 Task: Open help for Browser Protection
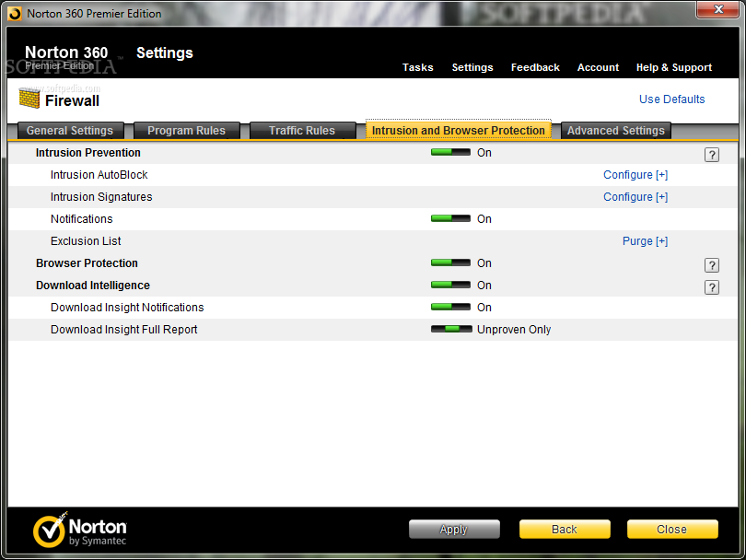(711, 265)
